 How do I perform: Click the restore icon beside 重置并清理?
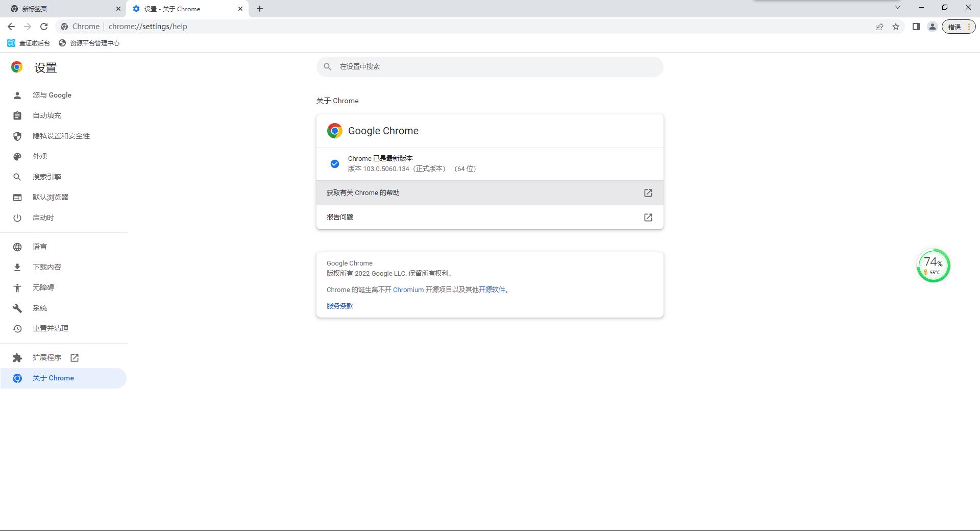[17, 329]
